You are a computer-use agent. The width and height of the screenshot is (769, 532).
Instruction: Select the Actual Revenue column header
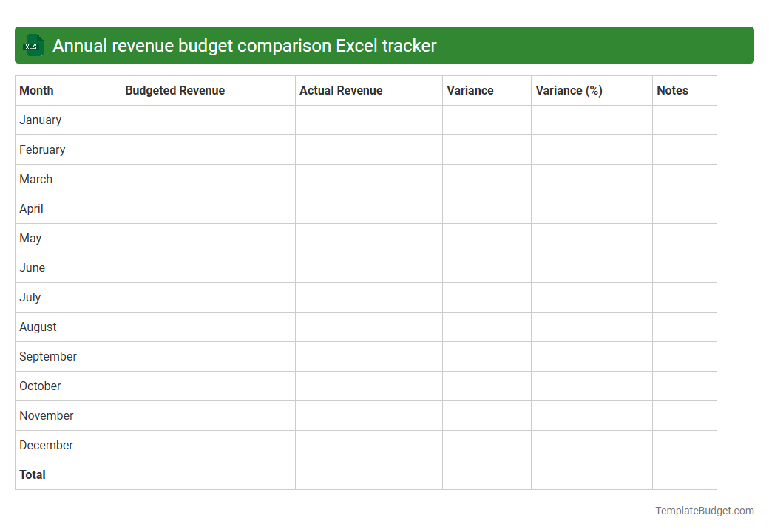(341, 90)
